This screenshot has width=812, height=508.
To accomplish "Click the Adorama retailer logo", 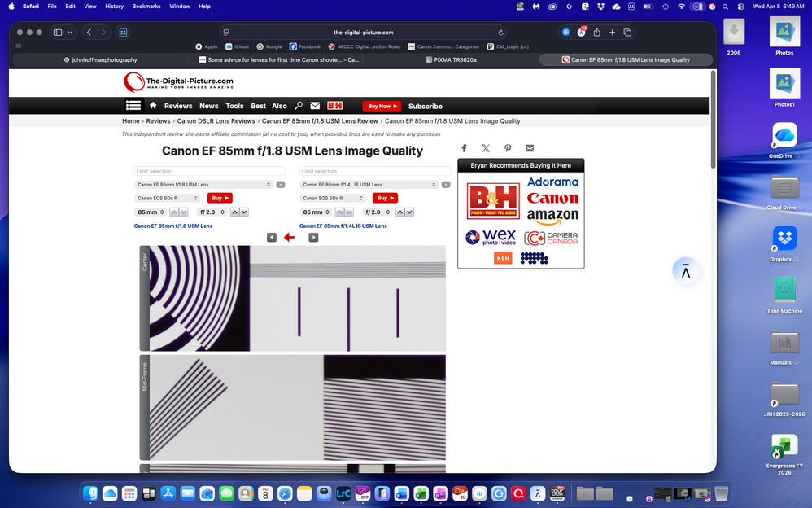I will point(552,182).
